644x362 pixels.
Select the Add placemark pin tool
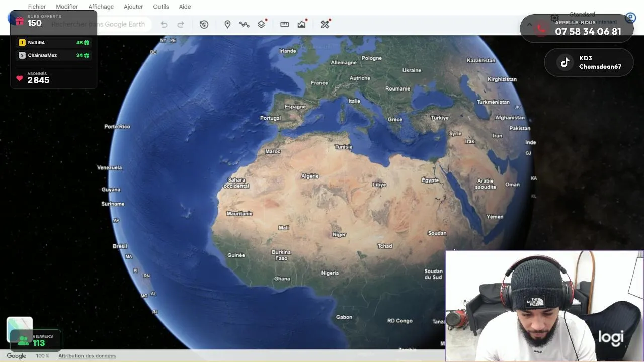227,24
